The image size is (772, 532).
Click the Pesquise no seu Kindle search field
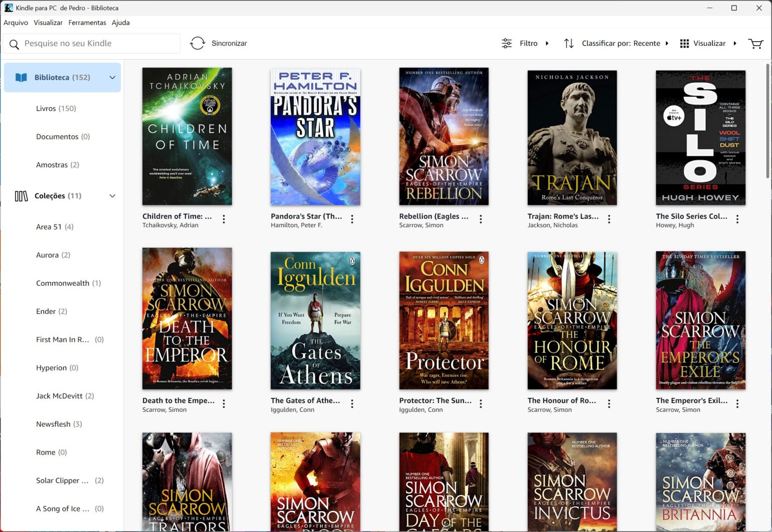click(x=91, y=44)
